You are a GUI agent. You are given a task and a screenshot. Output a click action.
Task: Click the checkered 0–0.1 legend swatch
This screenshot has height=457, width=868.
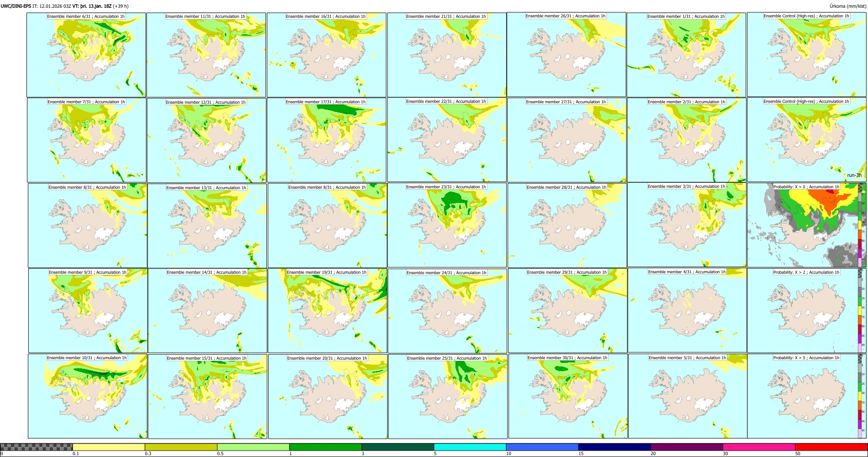(x=37, y=447)
